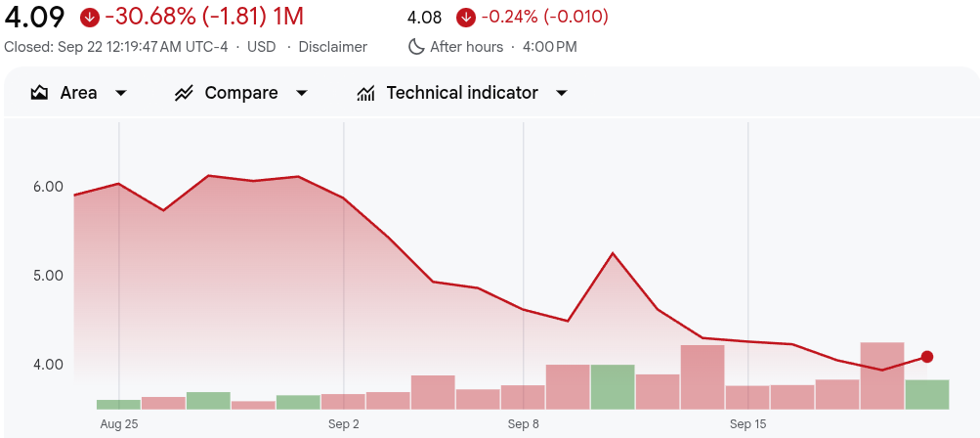The height and width of the screenshot is (438, 980).
Task: Click the Sep 15 date axis label
Action: click(747, 424)
